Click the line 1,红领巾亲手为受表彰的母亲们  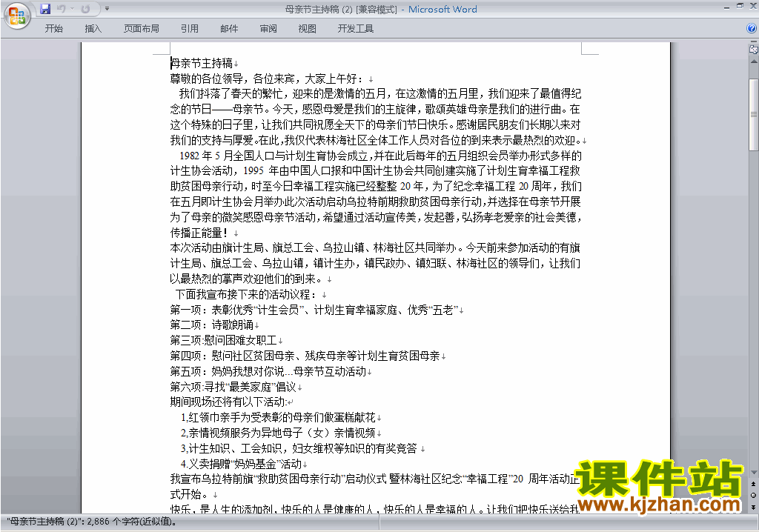[279, 418]
